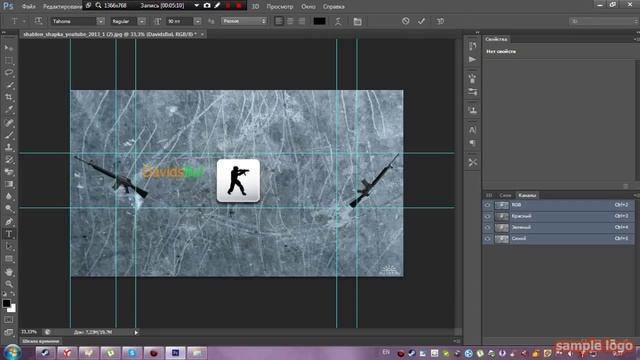Align text left
The width and height of the screenshot is (640, 360).
coord(279,21)
